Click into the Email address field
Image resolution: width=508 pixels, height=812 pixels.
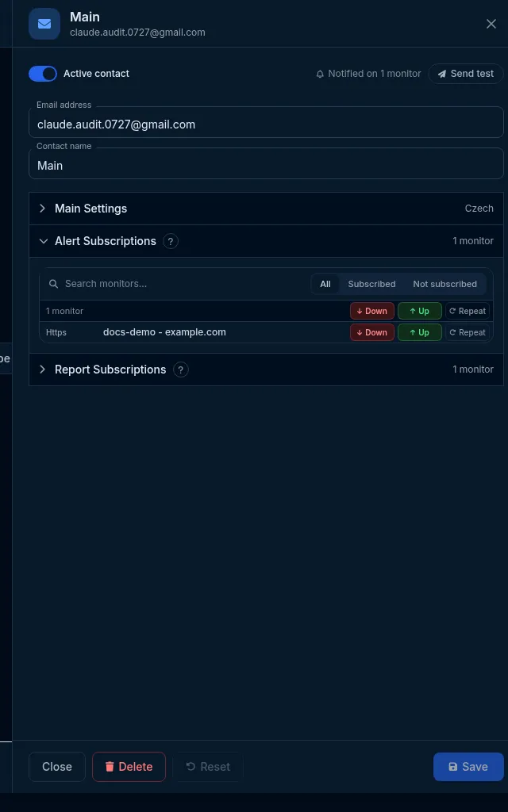point(266,124)
